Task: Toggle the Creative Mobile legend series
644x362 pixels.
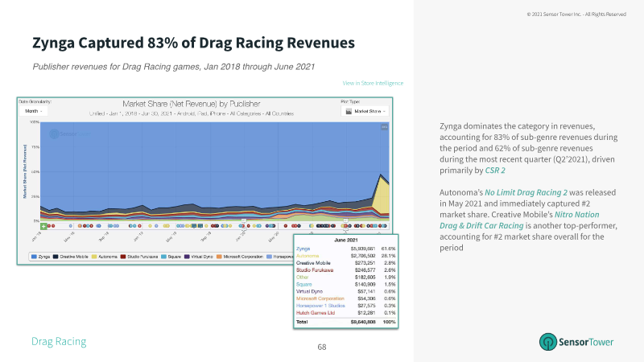Action: point(70,257)
